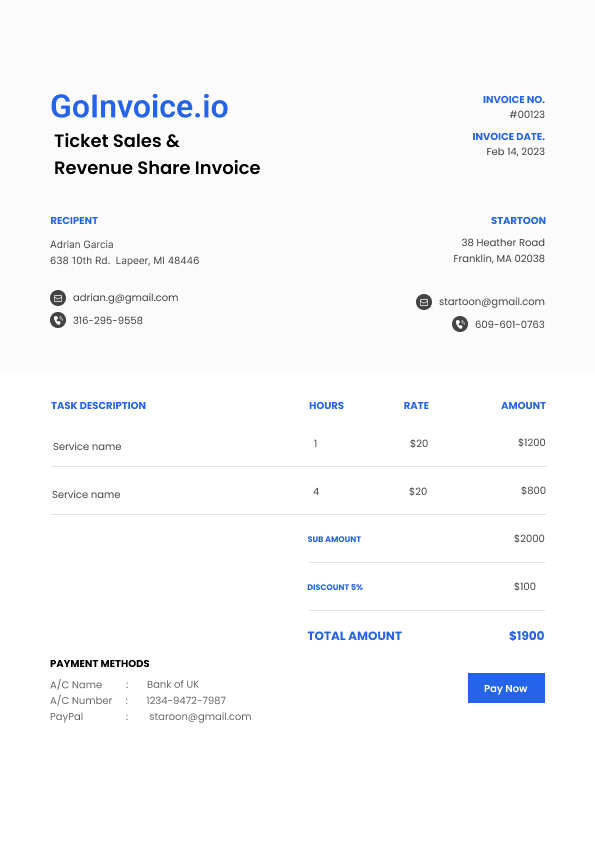595x842 pixels.
Task: Click the phone number 609-601-0763
Action: pyautogui.click(x=510, y=324)
